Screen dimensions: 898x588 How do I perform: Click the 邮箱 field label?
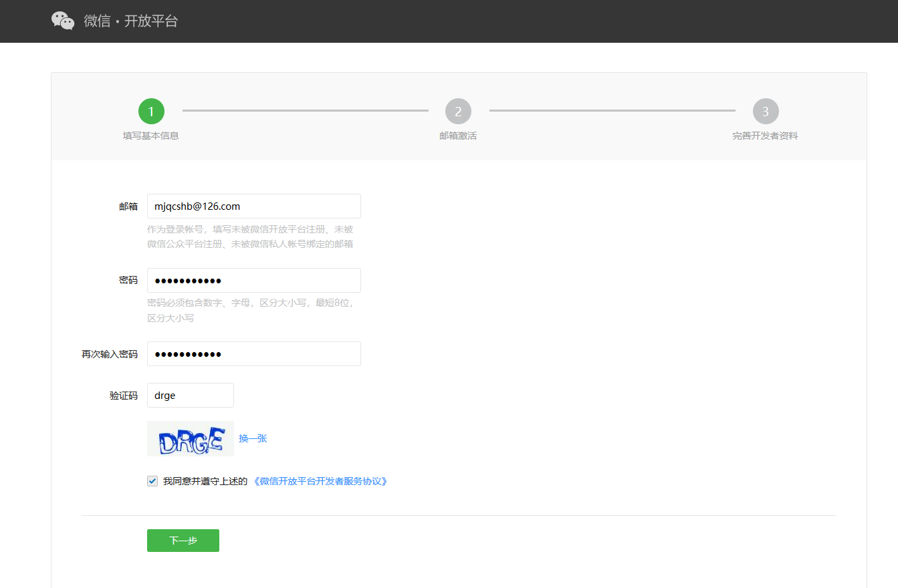click(128, 206)
